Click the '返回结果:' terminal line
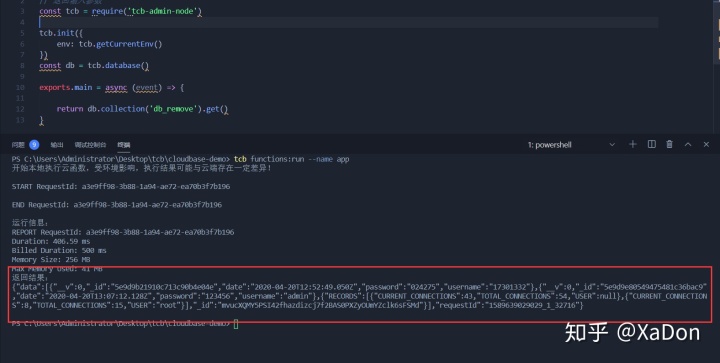 (30, 278)
